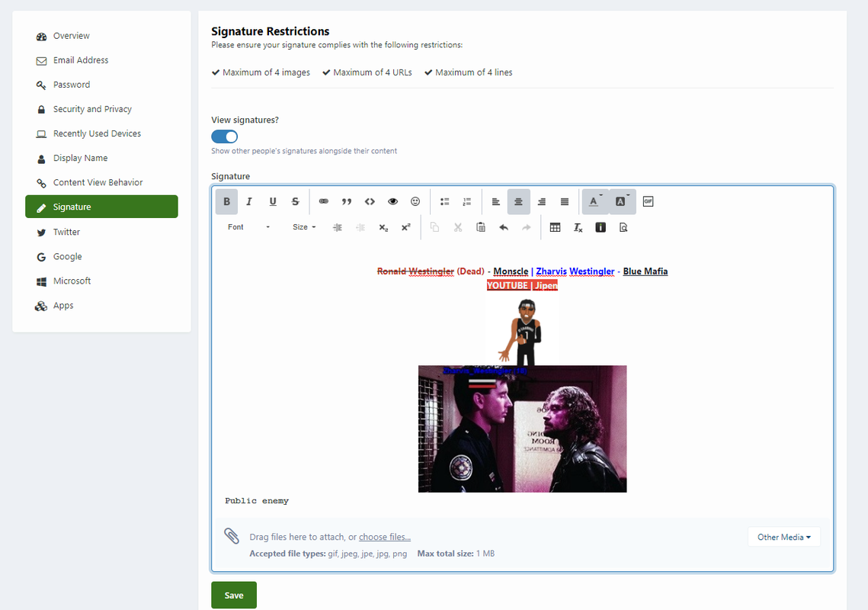Preview the signature content
This screenshot has width=868, height=610.
623,227
